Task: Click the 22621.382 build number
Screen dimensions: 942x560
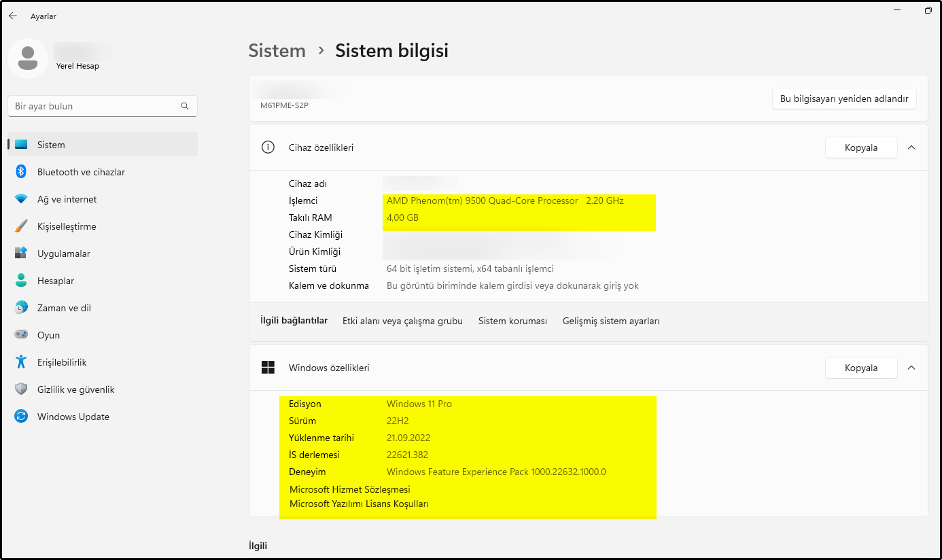Action: 407,455
